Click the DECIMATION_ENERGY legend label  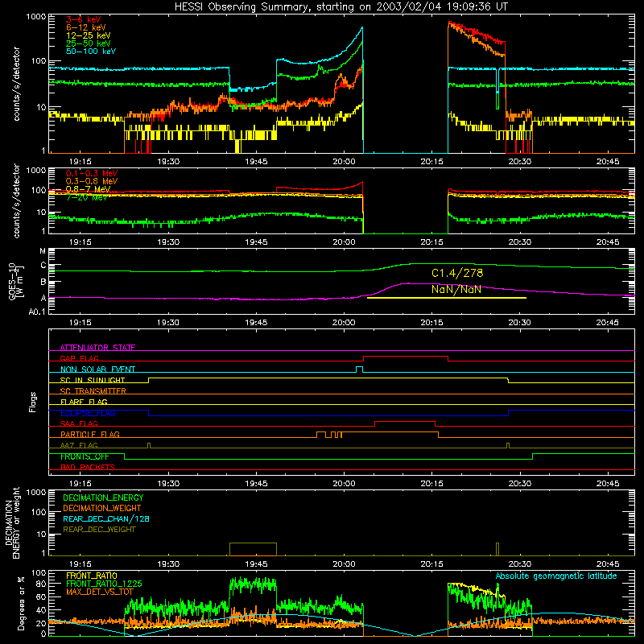coord(103,497)
